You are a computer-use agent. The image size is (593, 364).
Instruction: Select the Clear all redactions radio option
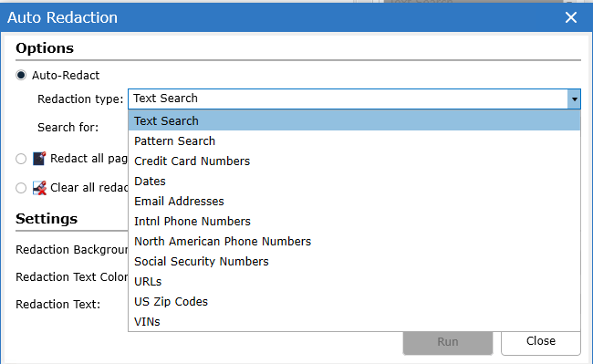[21, 188]
